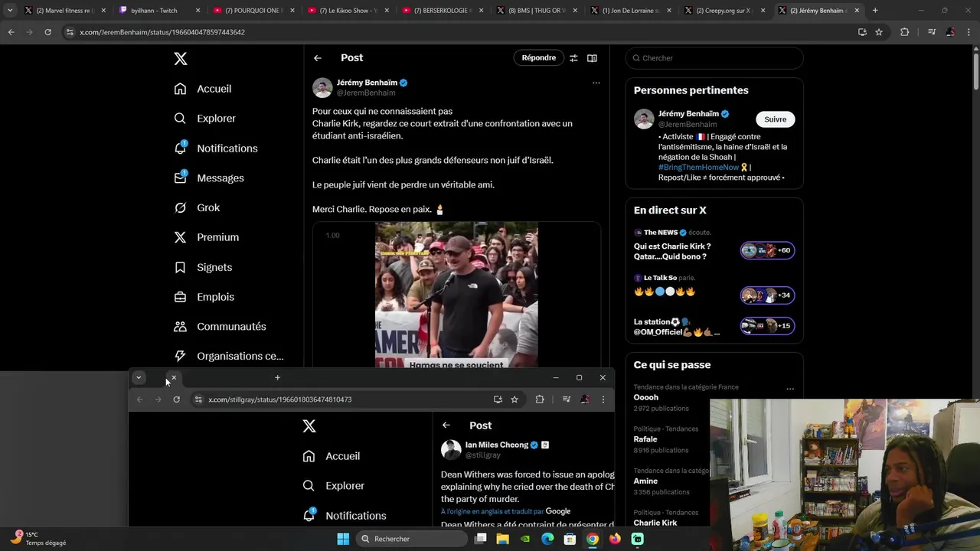
Task: Open reader view icon in Post header
Action: 592,58
